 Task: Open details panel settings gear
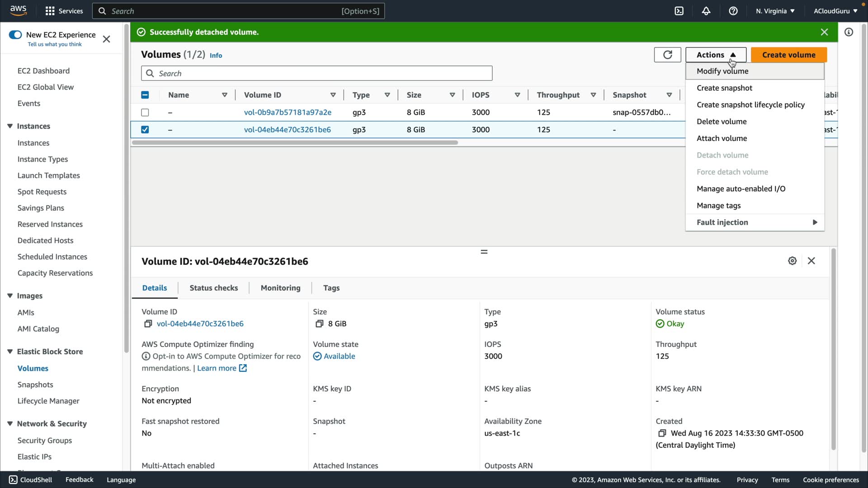click(x=792, y=261)
